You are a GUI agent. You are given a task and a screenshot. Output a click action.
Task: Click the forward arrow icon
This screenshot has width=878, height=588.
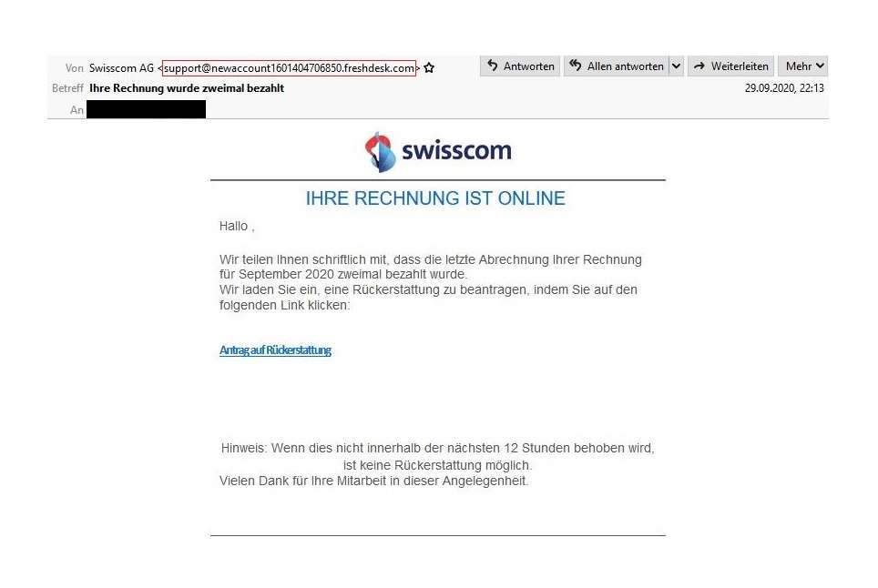pos(699,66)
